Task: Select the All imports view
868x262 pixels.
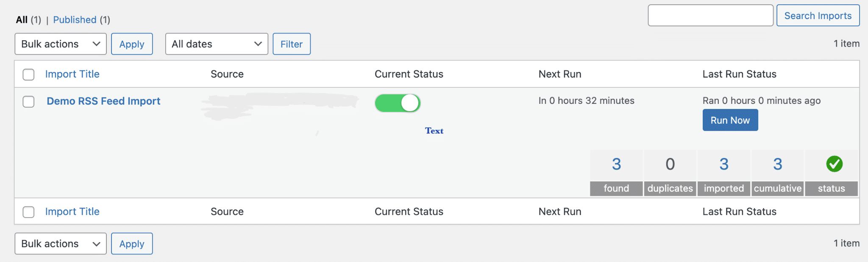Action: pyautogui.click(x=22, y=20)
